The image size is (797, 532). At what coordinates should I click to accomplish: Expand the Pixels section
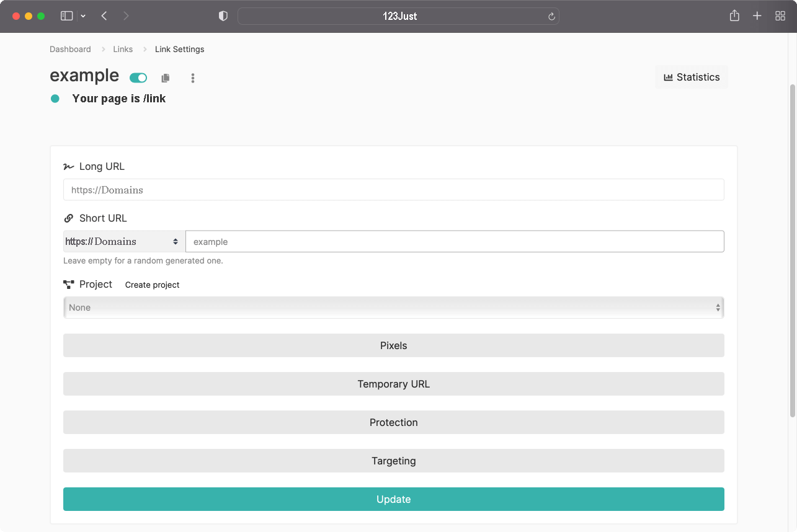pyautogui.click(x=393, y=345)
